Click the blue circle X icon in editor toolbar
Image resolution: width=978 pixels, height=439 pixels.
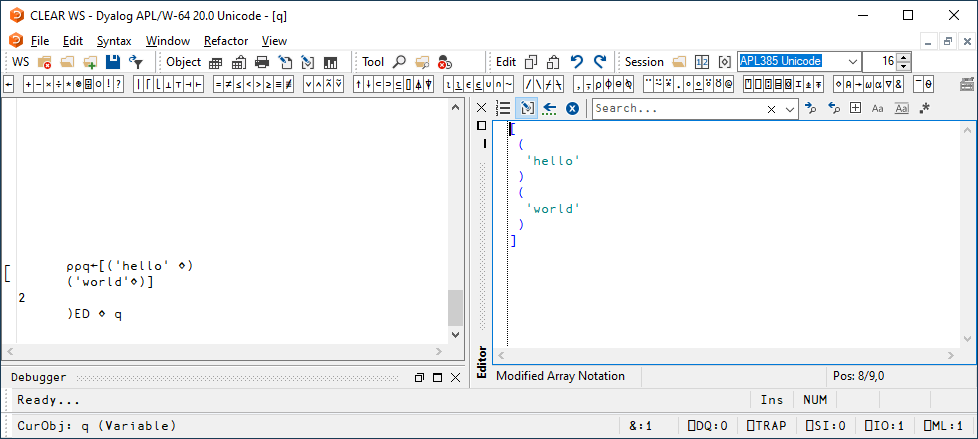[572, 108]
